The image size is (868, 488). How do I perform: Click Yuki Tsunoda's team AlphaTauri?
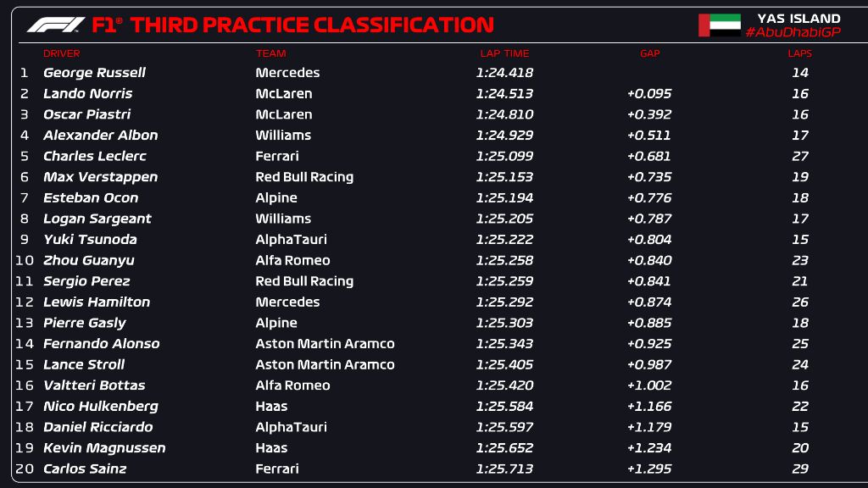point(292,240)
